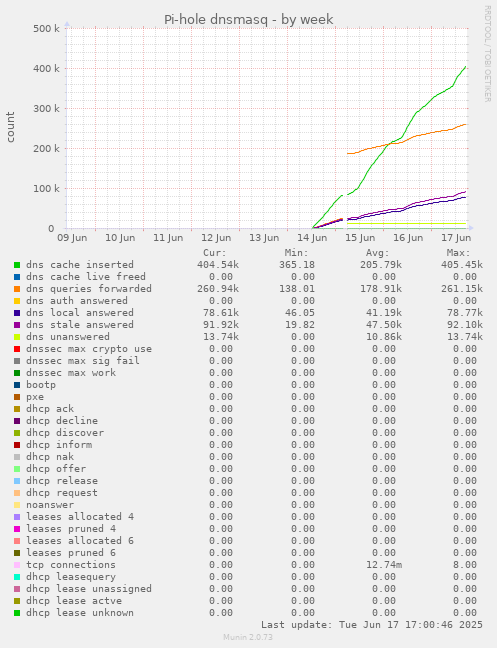The width and height of the screenshot is (497, 648).
Task: Select the bootp legend entry
Action: tap(41, 385)
